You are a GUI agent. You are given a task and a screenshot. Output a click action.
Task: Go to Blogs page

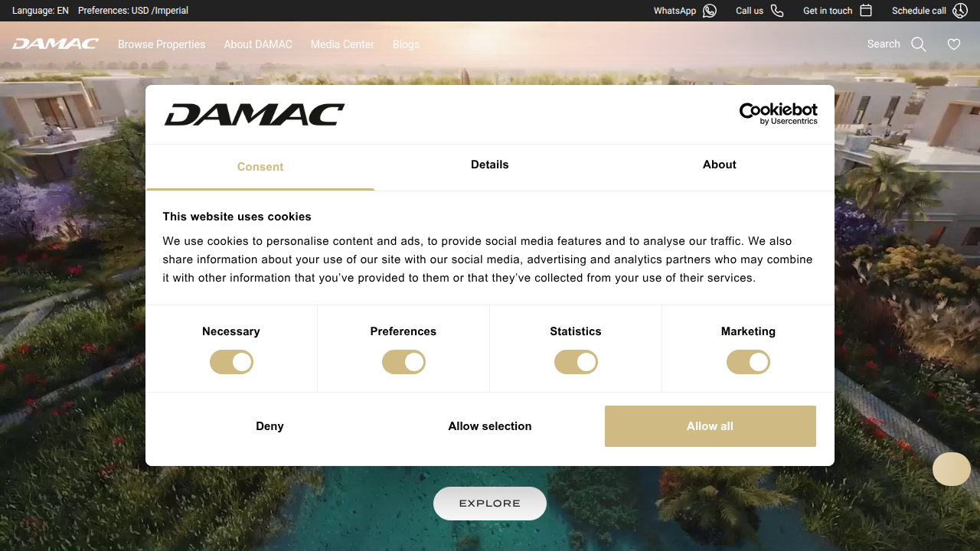406,44
